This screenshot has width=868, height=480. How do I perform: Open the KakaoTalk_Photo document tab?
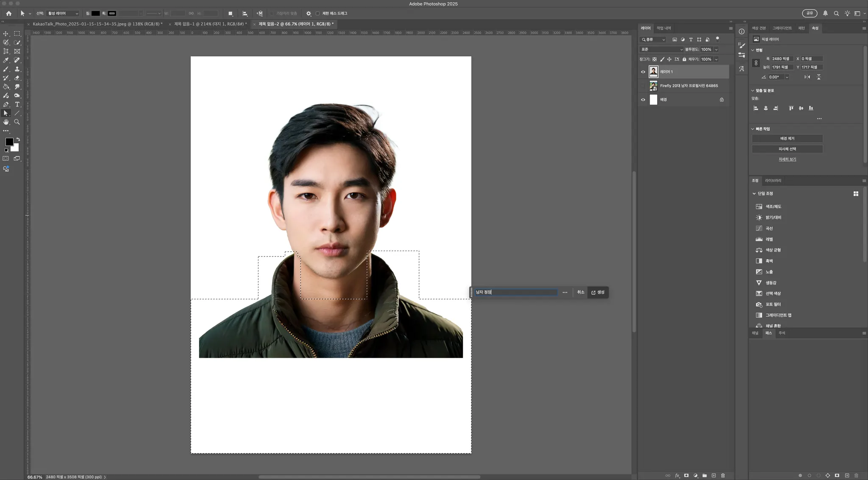(97, 24)
